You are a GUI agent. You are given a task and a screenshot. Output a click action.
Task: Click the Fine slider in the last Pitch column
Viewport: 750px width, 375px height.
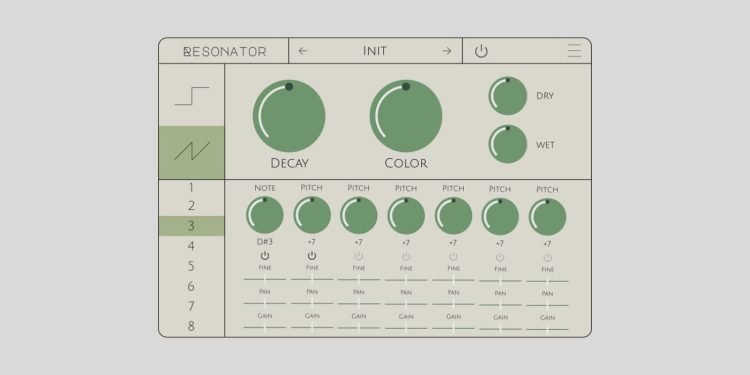pos(547,281)
